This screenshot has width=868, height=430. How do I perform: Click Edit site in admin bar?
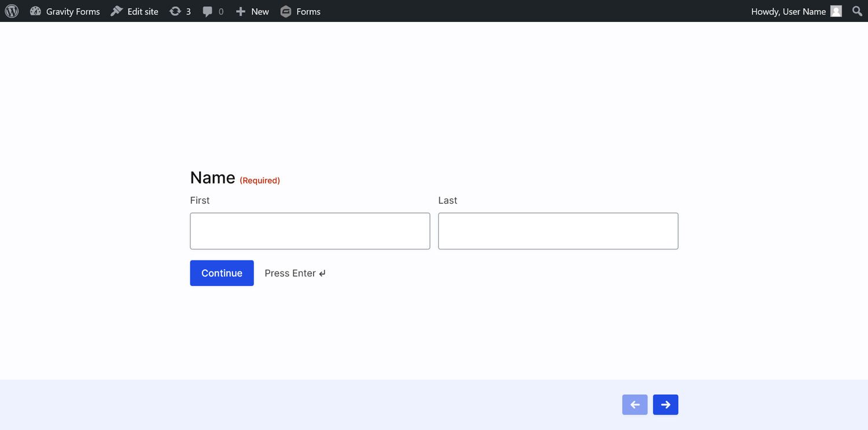pyautogui.click(x=134, y=11)
